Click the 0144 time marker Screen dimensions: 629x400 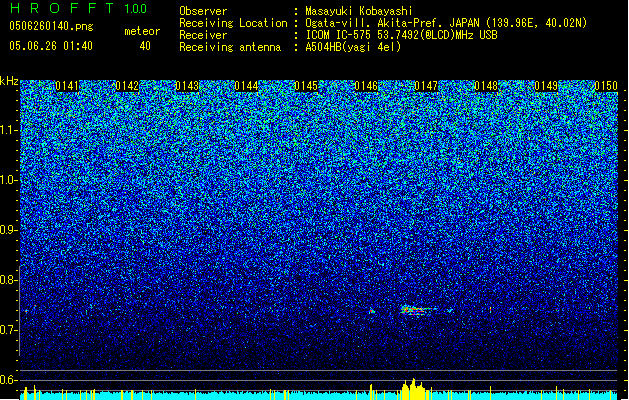click(246, 86)
